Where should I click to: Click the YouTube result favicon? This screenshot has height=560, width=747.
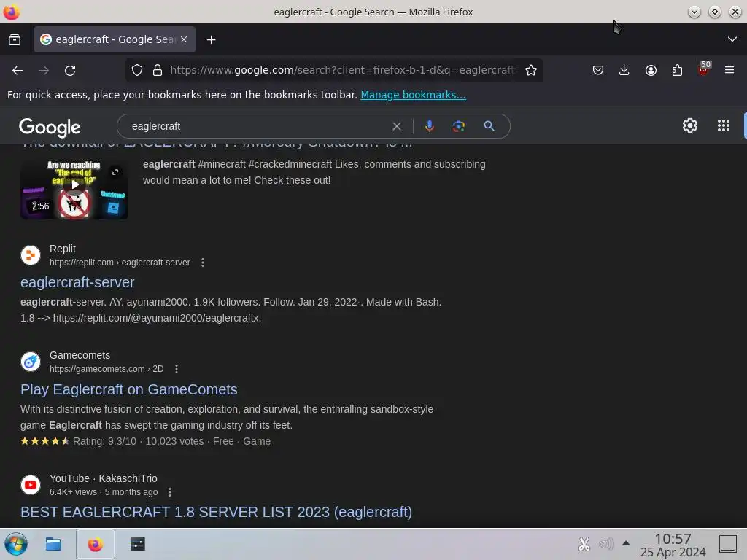click(x=31, y=485)
